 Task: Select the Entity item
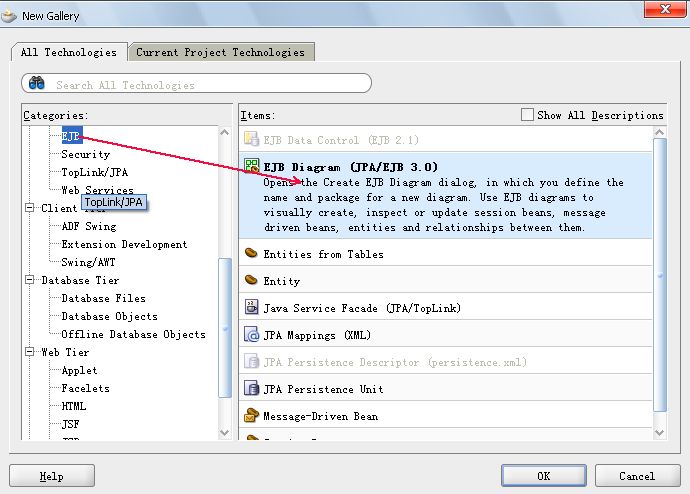click(445, 280)
